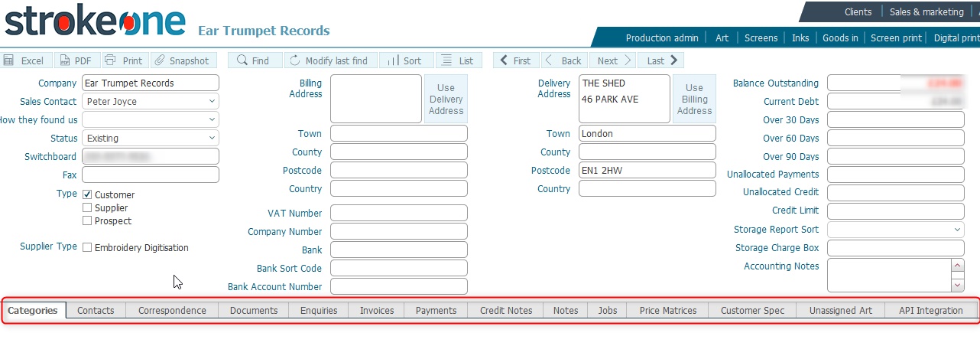
Task: Enable the Supplier type checkbox
Action: [x=87, y=208]
